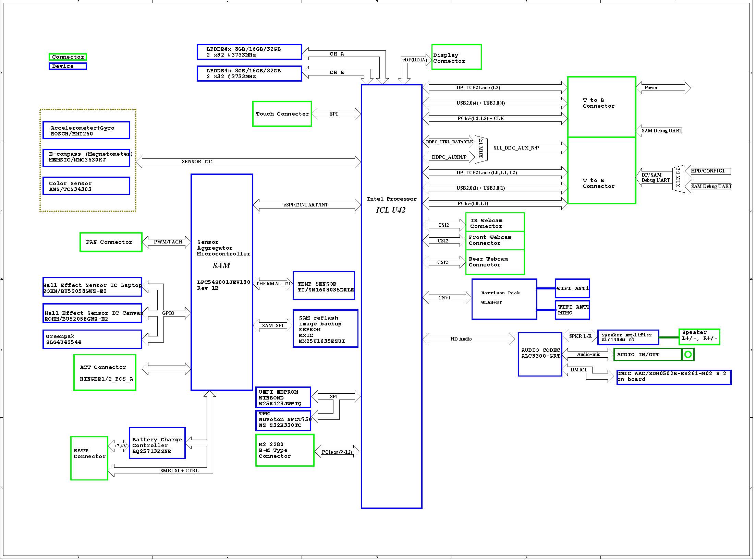
Task: Select the lower T to B Connector block
Action: [602, 170]
